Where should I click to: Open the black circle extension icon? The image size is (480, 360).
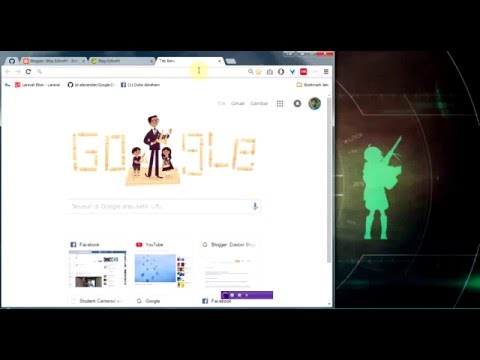281,72
